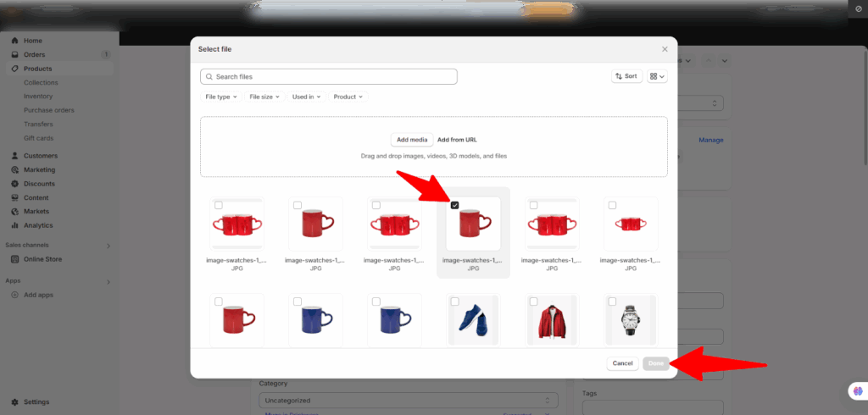Image resolution: width=868 pixels, height=415 pixels.
Task: Click the Search files input field
Action: point(329,76)
